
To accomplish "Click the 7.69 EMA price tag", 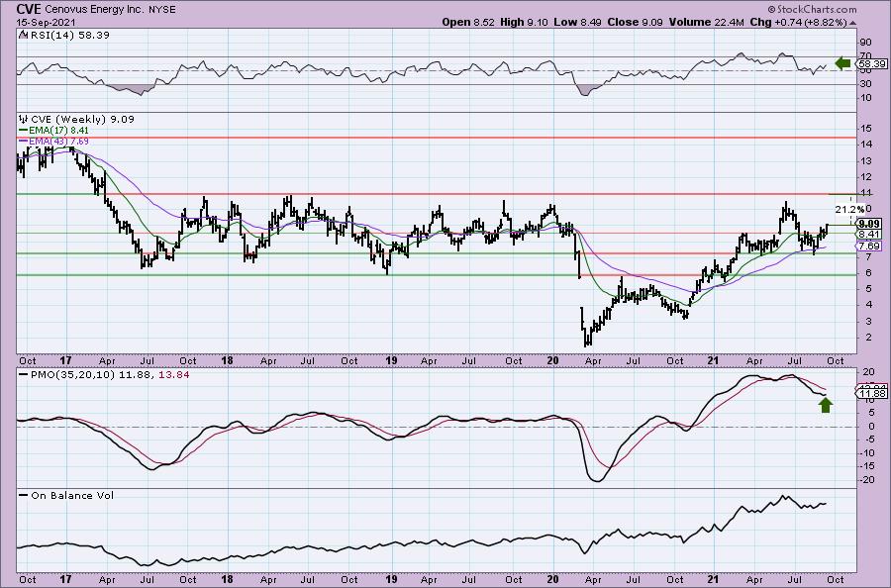I will (869, 246).
